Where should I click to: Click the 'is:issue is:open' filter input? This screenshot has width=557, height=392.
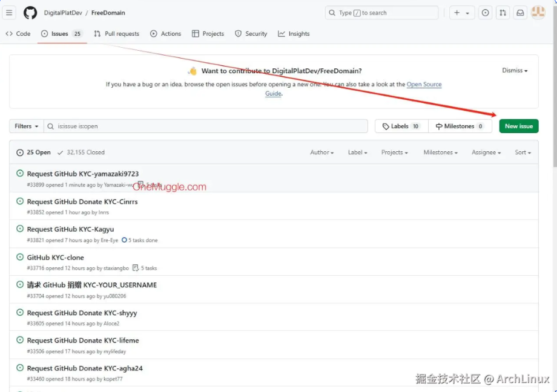(206, 126)
